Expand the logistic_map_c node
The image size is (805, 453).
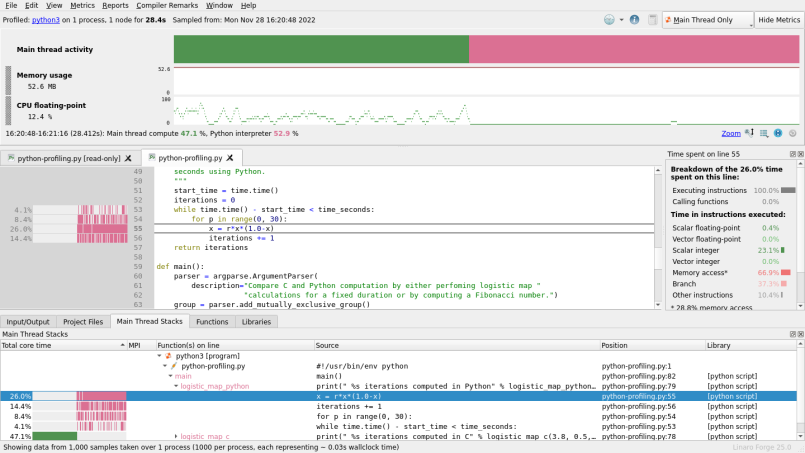point(176,436)
